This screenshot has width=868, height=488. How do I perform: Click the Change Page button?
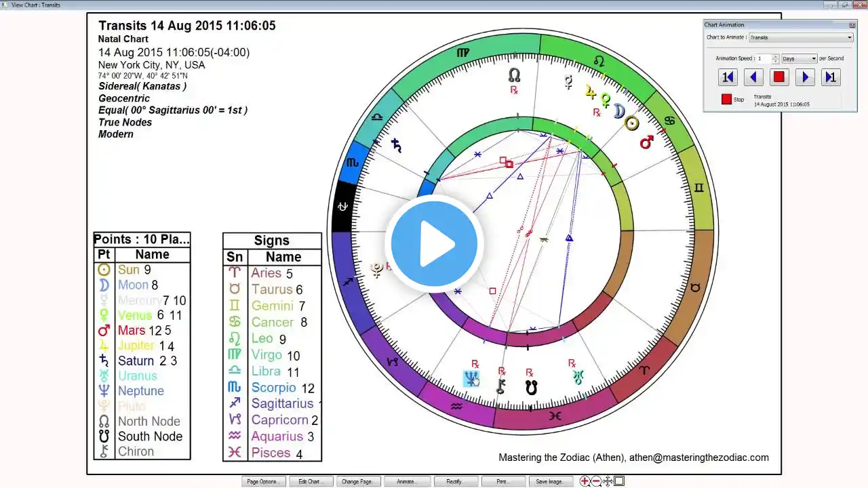coord(357,481)
